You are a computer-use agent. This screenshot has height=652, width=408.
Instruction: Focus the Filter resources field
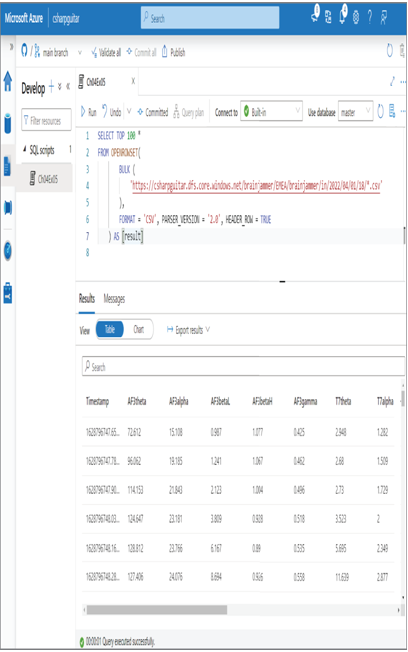46,121
